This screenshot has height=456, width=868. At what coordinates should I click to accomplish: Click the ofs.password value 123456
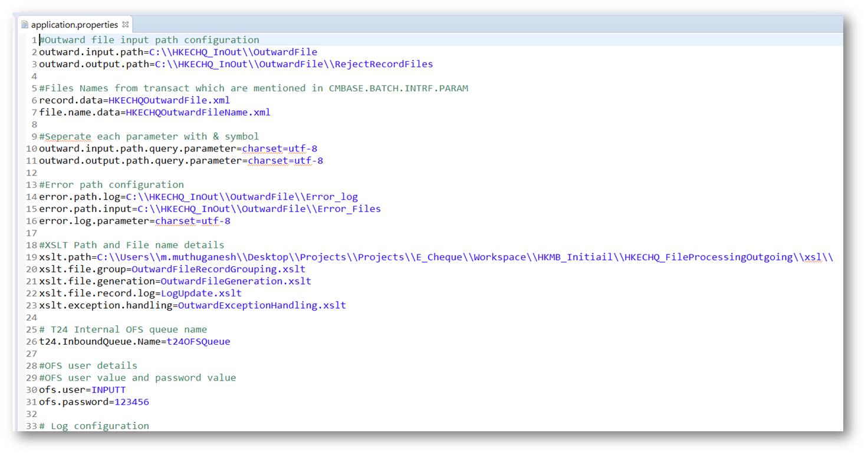[x=131, y=402]
